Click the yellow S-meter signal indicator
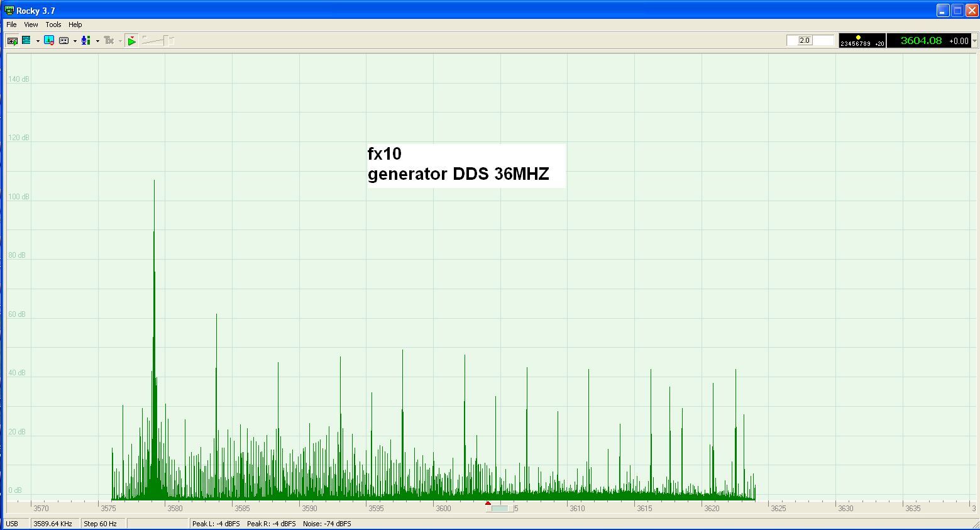 tap(858, 38)
